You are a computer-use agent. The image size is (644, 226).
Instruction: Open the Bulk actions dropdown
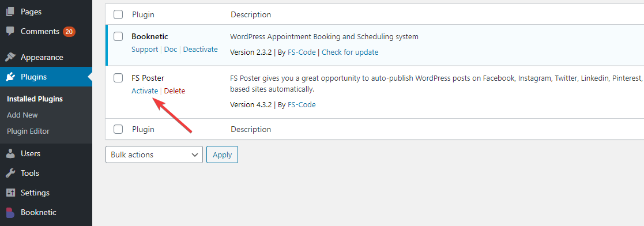pos(154,155)
